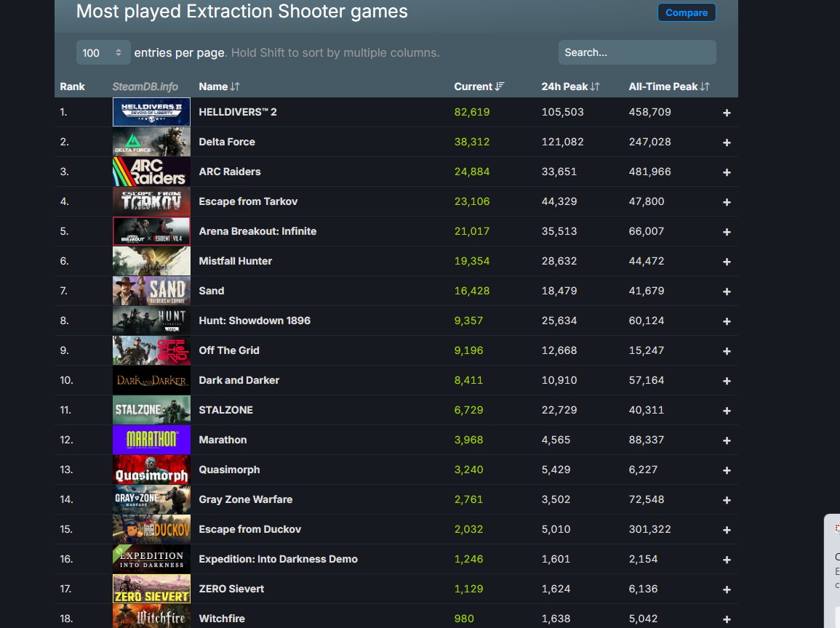This screenshot has width=840, height=628.
Task: Expand the Escape from Duckov plus icon
Action: (727, 530)
